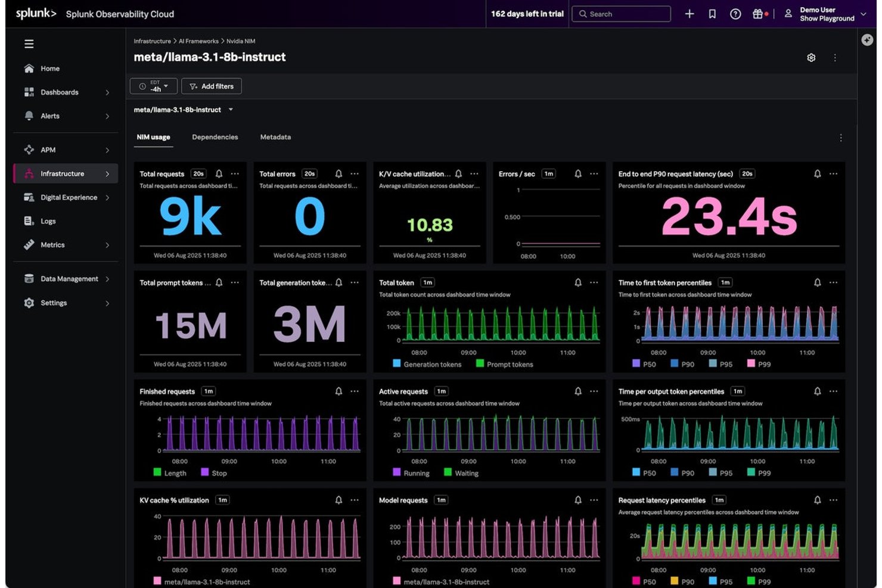The height and width of the screenshot is (588, 882).
Task: Select the NIM usage tab
Action: [153, 137]
